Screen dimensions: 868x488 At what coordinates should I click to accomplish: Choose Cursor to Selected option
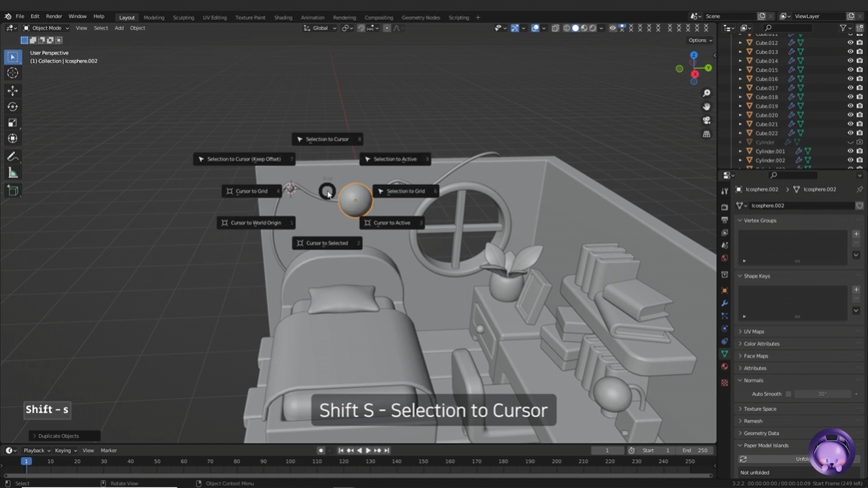click(x=327, y=243)
